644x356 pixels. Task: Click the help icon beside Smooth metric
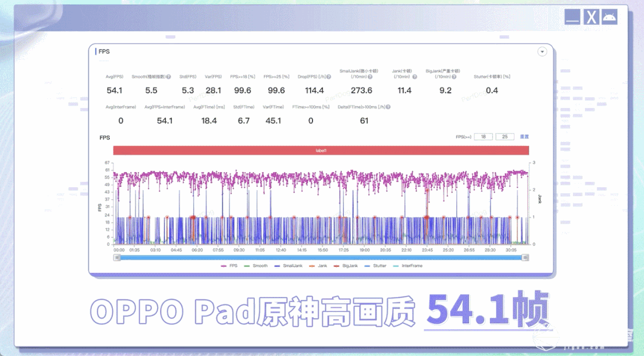pos(168,77)
